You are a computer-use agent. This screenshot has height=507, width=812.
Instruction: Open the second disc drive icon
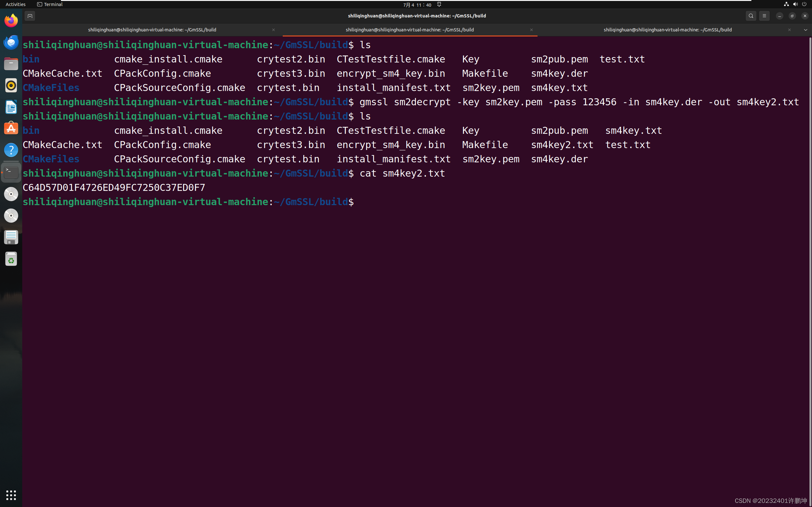click(11, 216)
